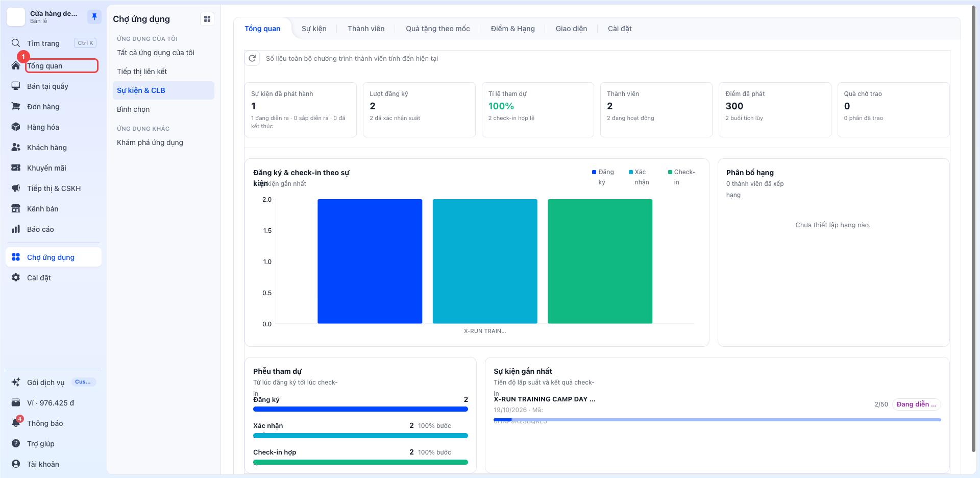Open the top Cài đặt tab
This screenshot has width=980, height=478.
tap(620, 29)
